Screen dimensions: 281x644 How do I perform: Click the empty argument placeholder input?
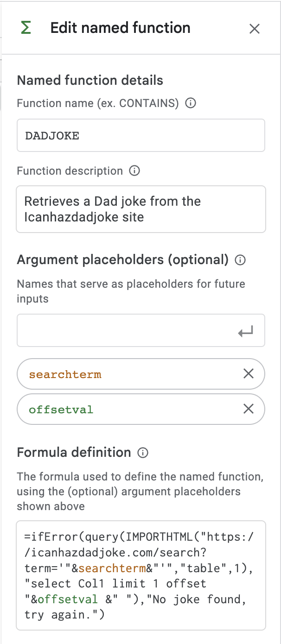click(125, 330)
